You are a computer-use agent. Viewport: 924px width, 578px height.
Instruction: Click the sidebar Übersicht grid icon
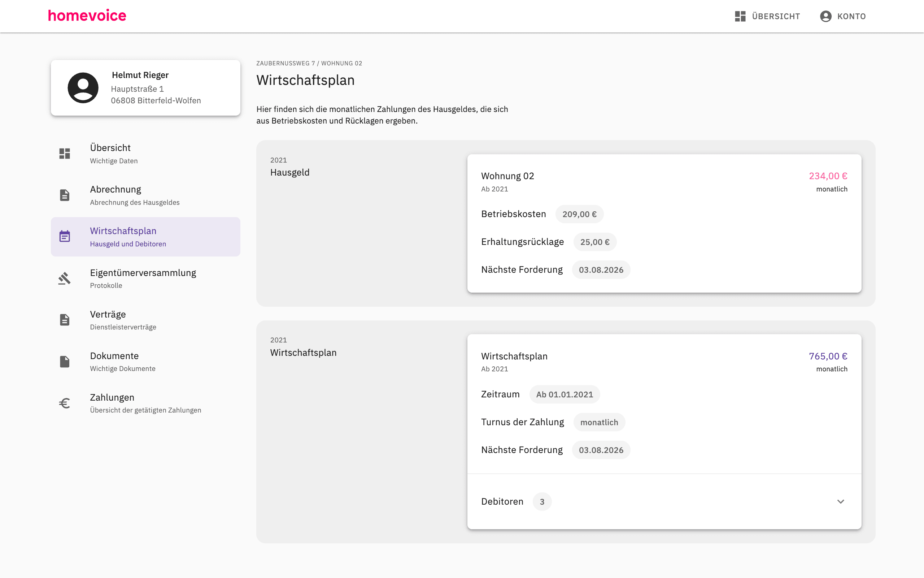click(65, 154)
